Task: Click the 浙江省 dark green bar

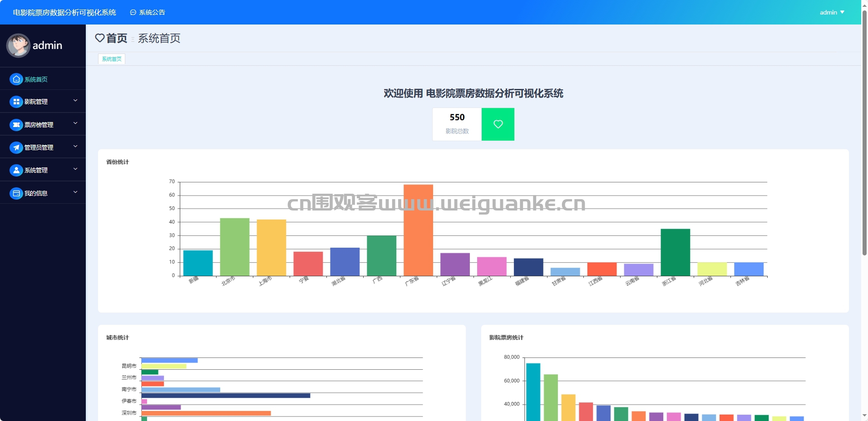Action: pyautogui.click(x=675, y=252)
